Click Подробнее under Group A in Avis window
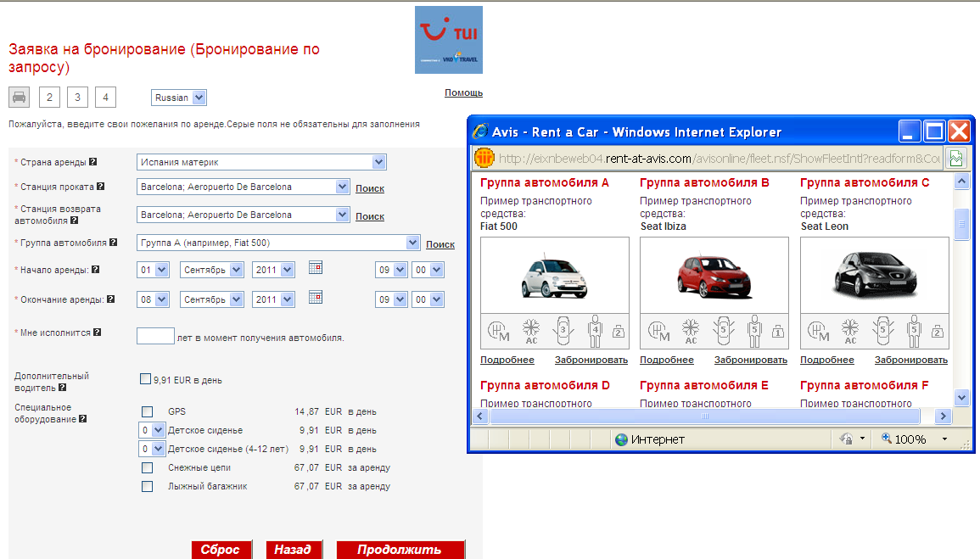The height and width of the screenshot is (559, 980). [x=507, y=360]
